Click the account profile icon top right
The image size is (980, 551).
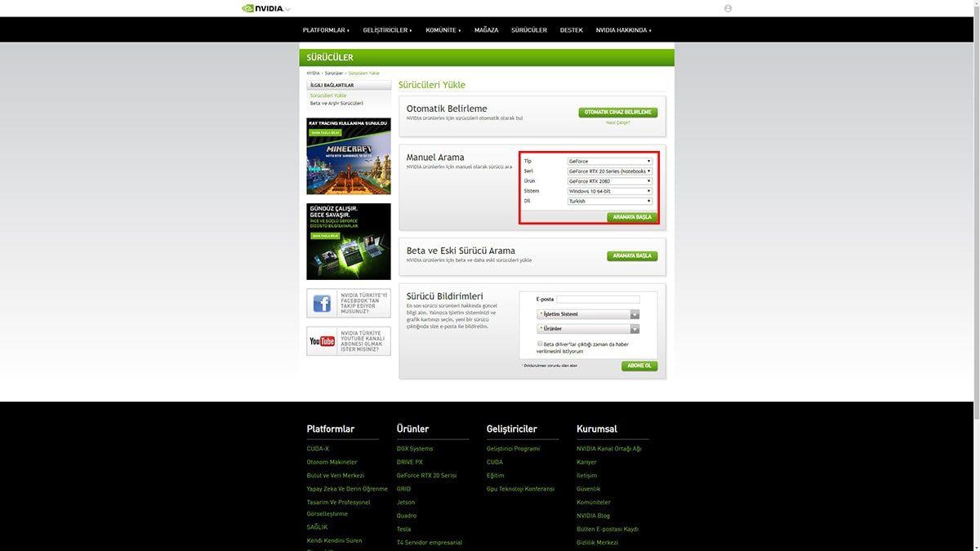point(727,7)
